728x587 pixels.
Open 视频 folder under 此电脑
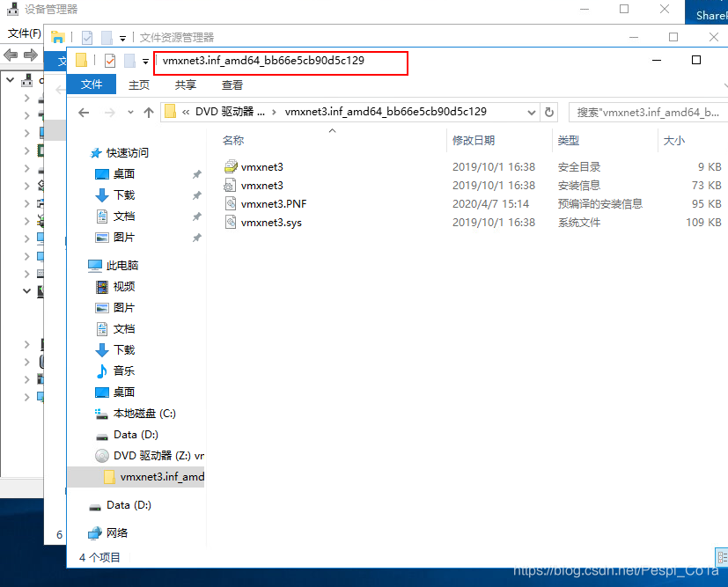coord(124,287)
